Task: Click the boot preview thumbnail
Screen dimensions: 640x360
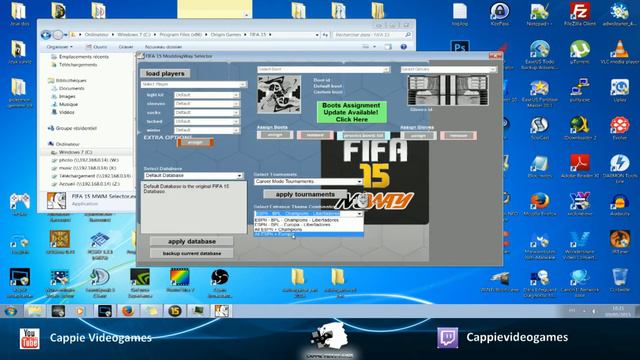Action: [279, 94]
